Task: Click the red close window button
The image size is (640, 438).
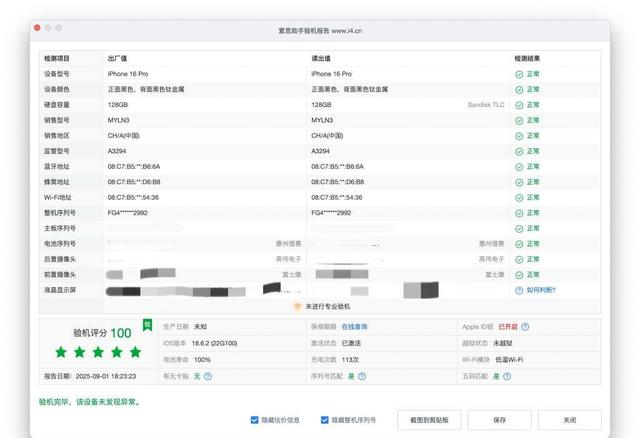Action: [x=37, y=28]
